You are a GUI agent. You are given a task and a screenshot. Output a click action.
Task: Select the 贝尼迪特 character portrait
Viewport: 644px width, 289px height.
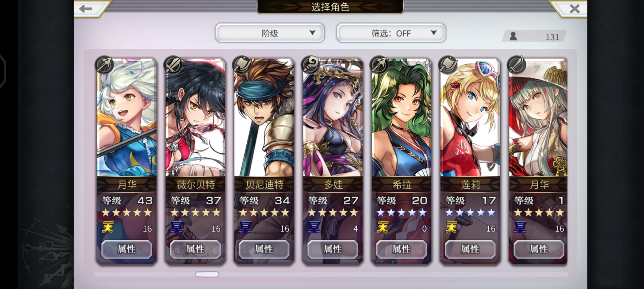pyautogui.click(x=264, y=118)
